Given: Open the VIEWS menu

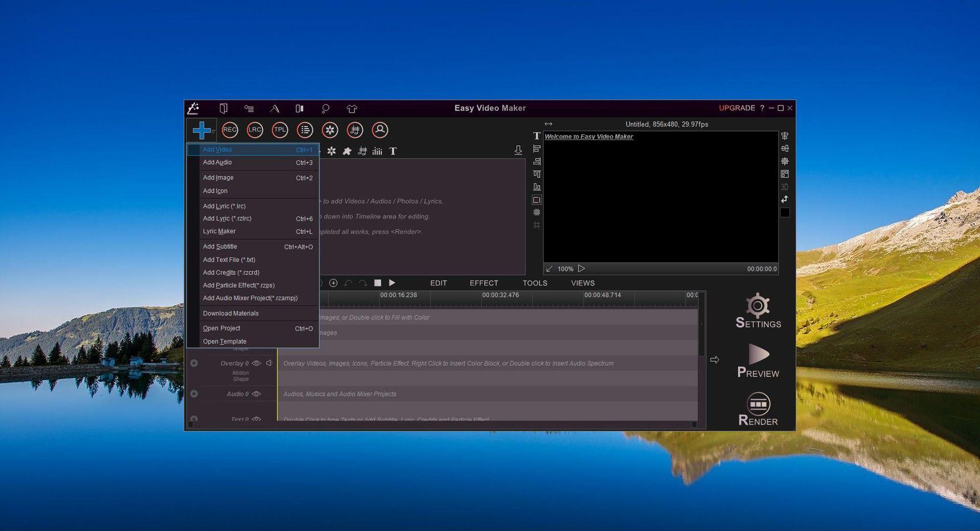Looking at the screenshot, I should (x=583, y=283).
